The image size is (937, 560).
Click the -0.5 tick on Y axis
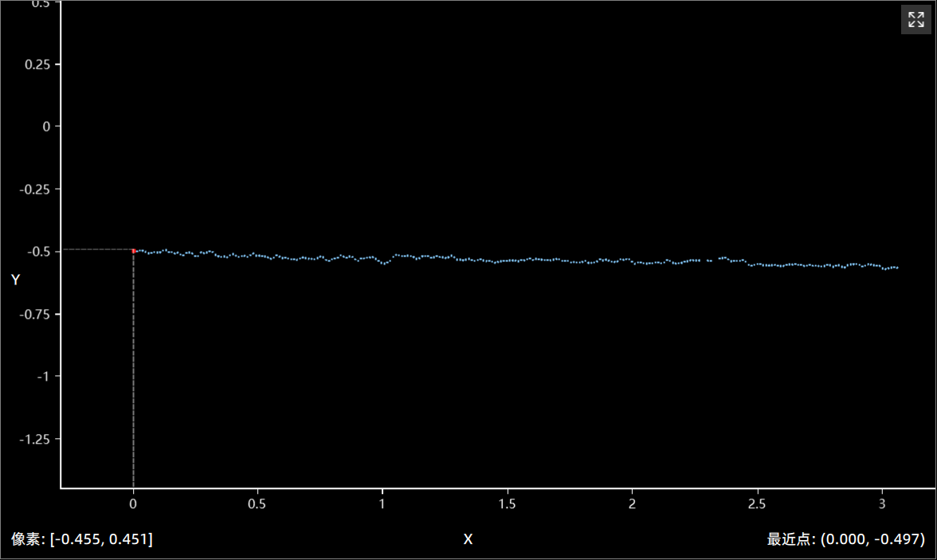point(38,251)
